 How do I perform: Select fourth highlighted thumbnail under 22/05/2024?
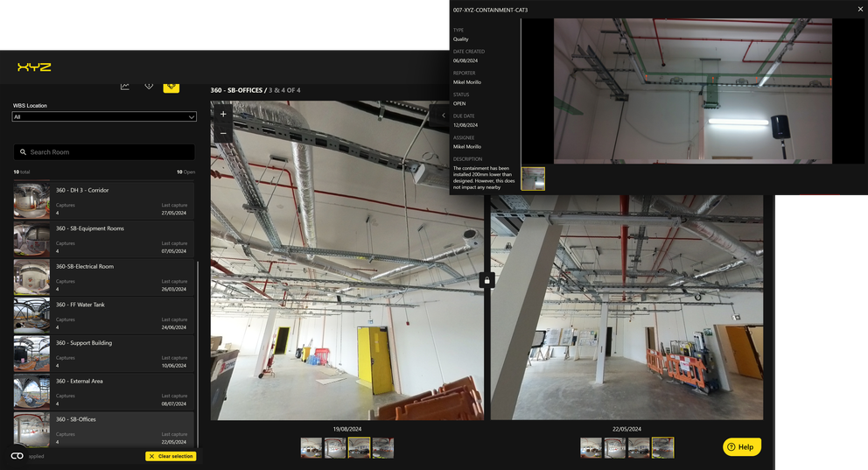tap(662, 448)
